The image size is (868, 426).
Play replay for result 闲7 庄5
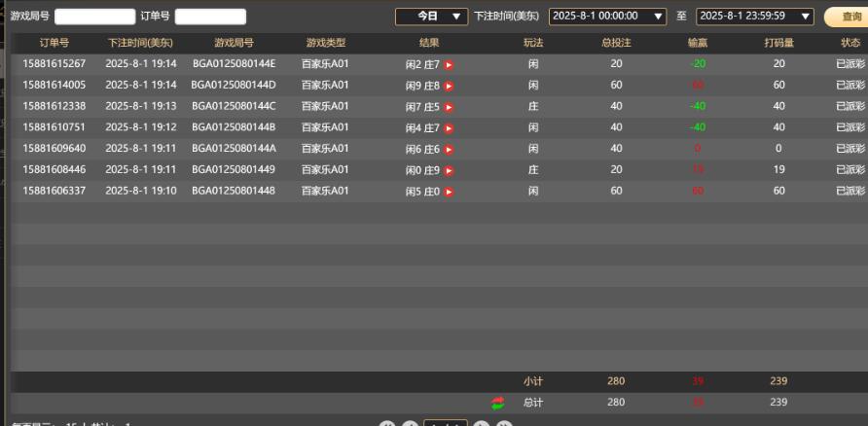tap(449, 106)
